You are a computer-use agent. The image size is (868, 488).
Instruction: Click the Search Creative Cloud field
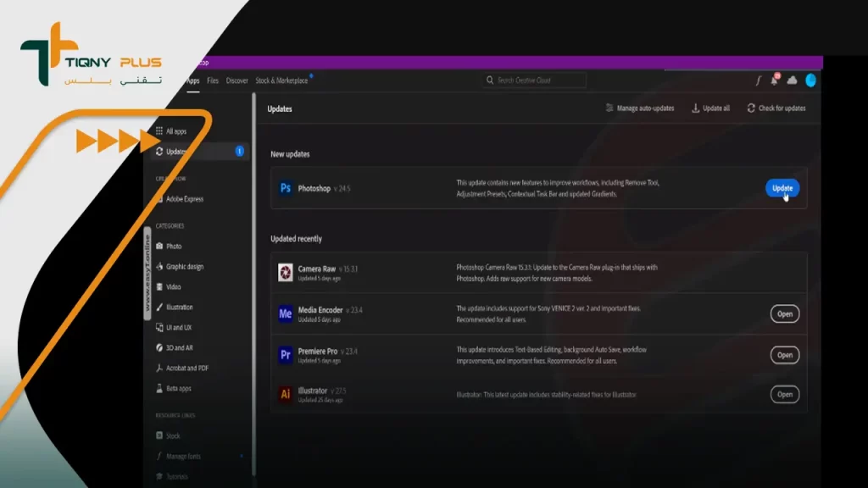click(534, 80)
